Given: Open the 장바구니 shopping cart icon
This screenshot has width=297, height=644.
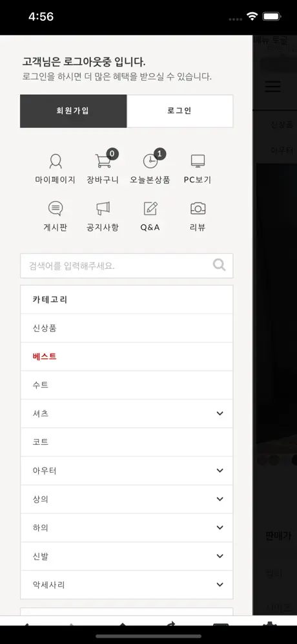Looking at the screenshot, I should [103, 160].
